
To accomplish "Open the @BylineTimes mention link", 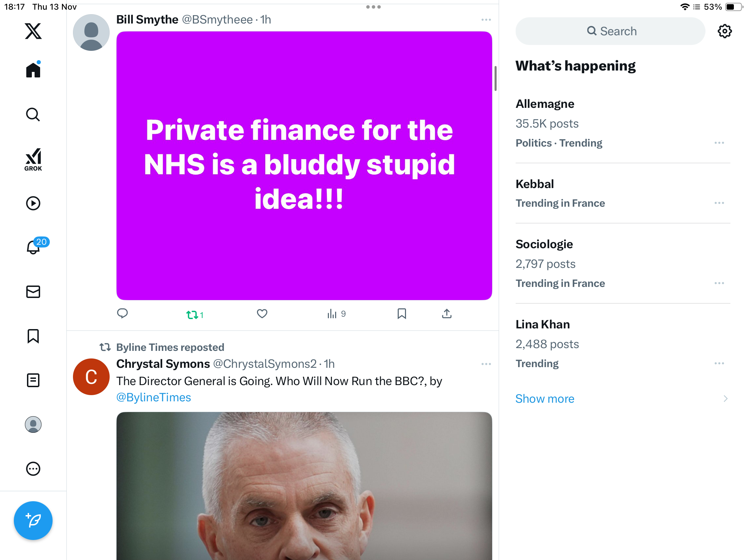I will coord(154,398).
